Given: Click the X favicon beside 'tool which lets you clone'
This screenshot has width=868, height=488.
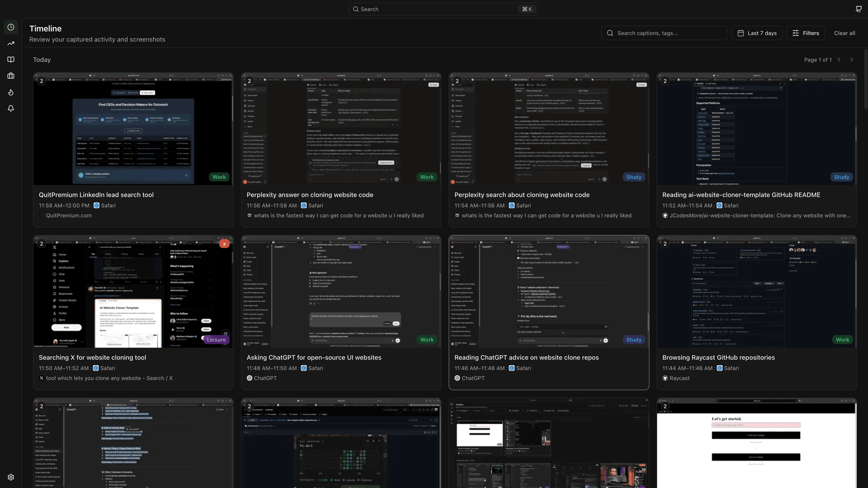Looking at the screenshot, I should click(x=41, y=378).
